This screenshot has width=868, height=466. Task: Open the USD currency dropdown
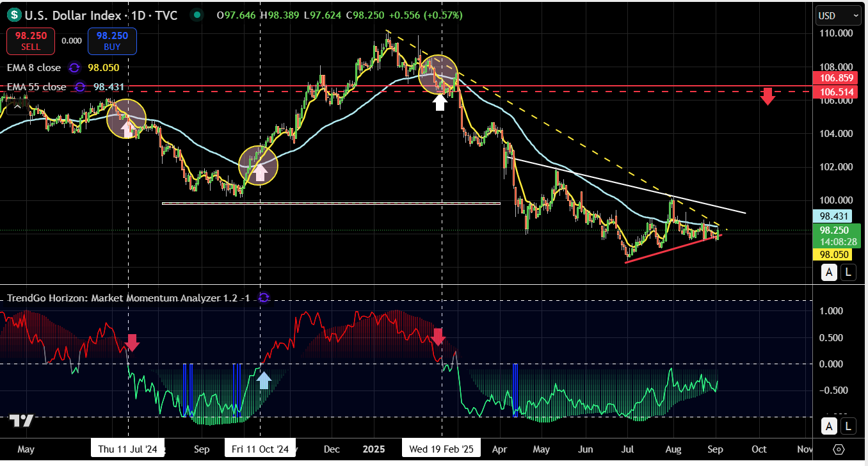pos(838,15)
